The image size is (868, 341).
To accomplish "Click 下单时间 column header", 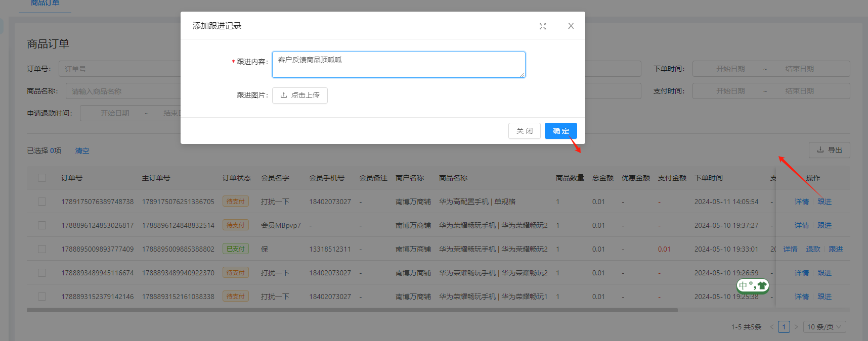I will click(x=709, y=178).
